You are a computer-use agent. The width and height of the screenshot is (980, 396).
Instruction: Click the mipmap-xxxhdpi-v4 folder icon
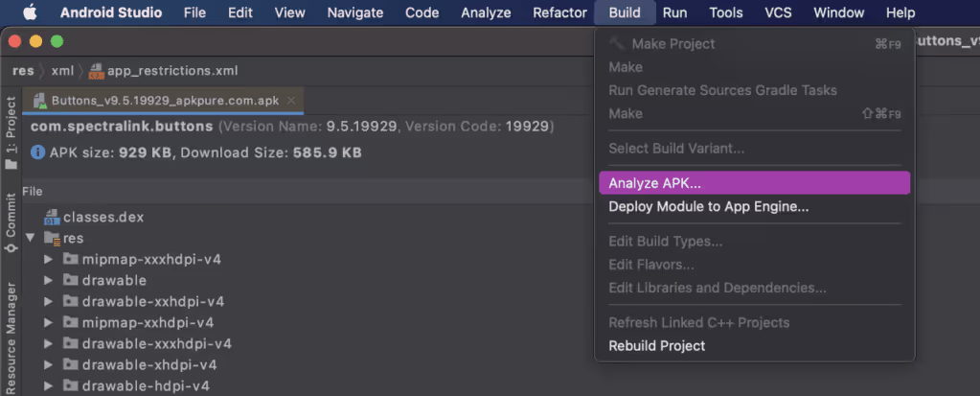(71, 259)
